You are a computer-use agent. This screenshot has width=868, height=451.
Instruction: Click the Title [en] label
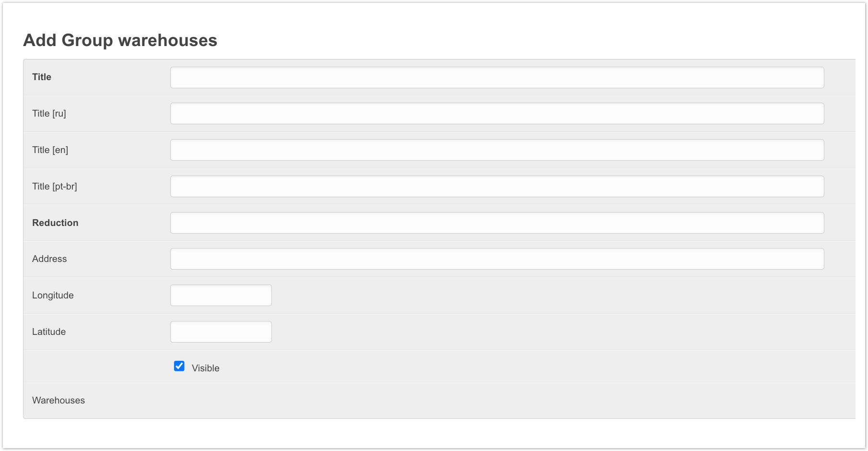[50, 150]
